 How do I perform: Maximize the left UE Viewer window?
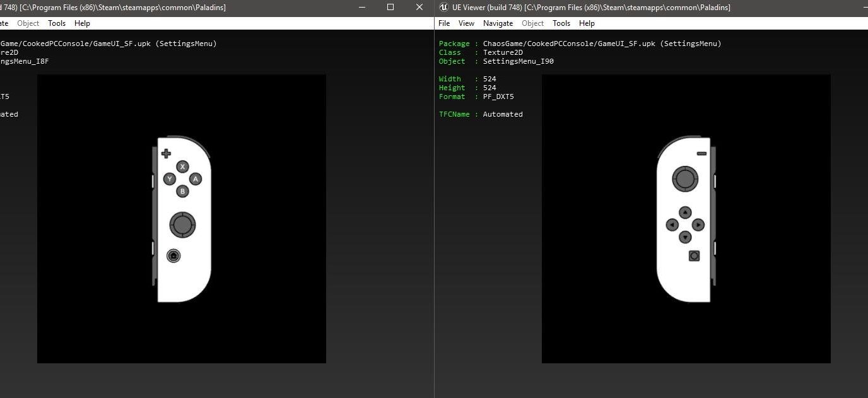point(390,8)
